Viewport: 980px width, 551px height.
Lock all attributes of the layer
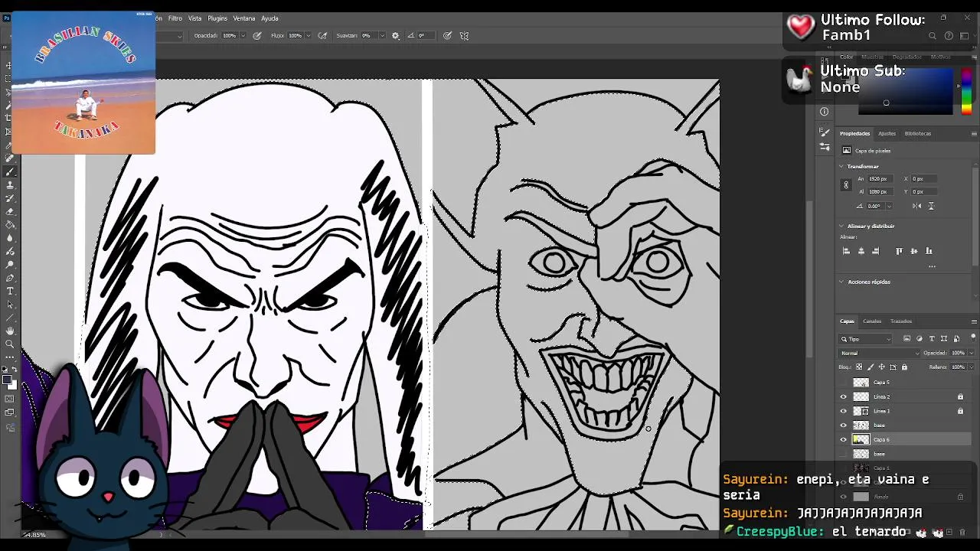[904, 367]
